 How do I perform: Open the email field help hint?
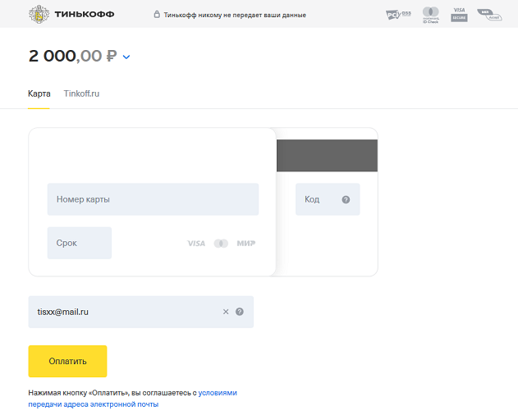(240, 312)
